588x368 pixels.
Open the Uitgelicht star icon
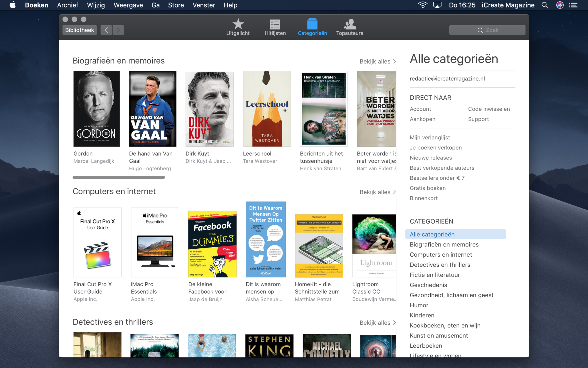238,25
